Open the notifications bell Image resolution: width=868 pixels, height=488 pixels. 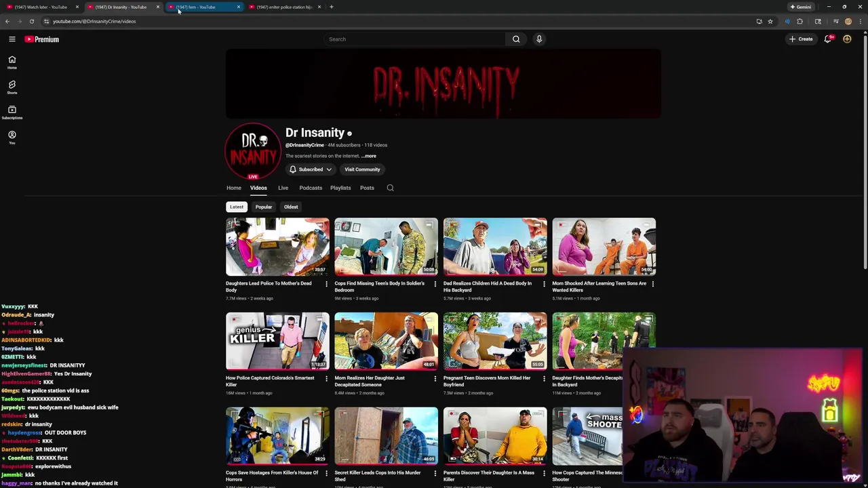[x=827, y=39]
